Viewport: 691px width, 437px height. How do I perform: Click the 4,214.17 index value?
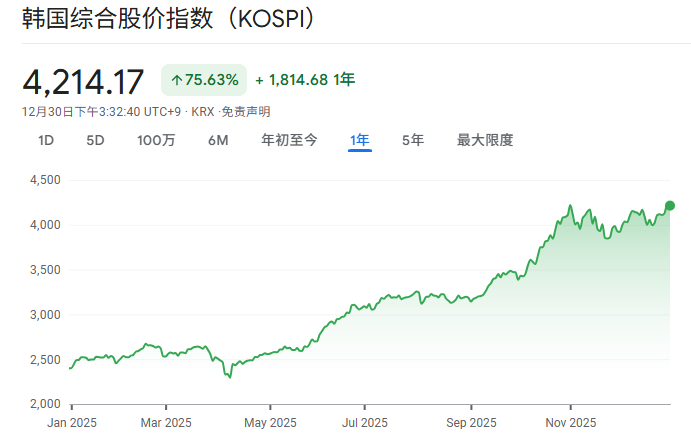click(83, 82)
